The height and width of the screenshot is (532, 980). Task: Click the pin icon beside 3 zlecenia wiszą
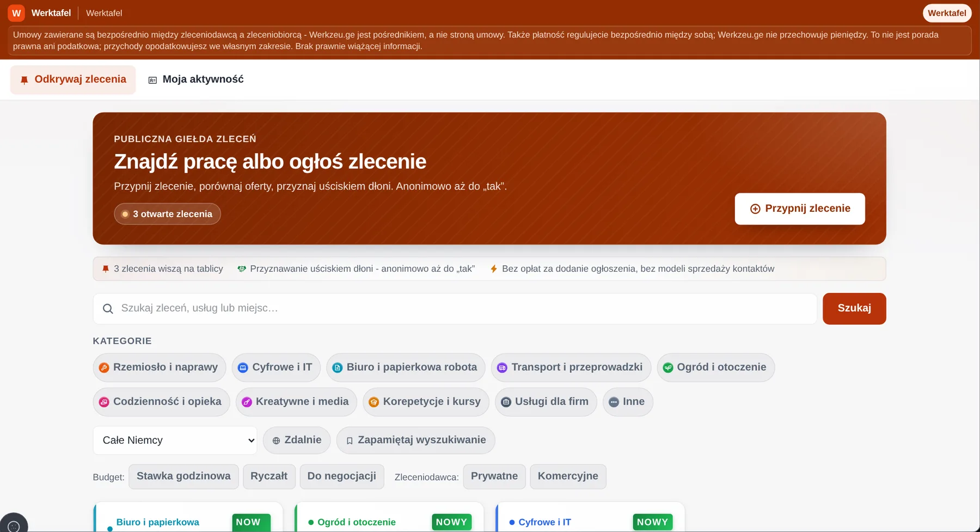[x=106, y=269]
